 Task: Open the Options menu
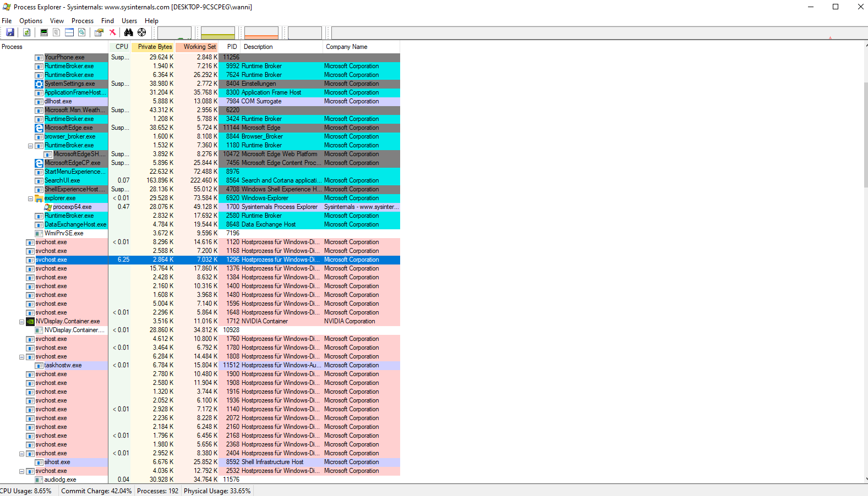31,21
